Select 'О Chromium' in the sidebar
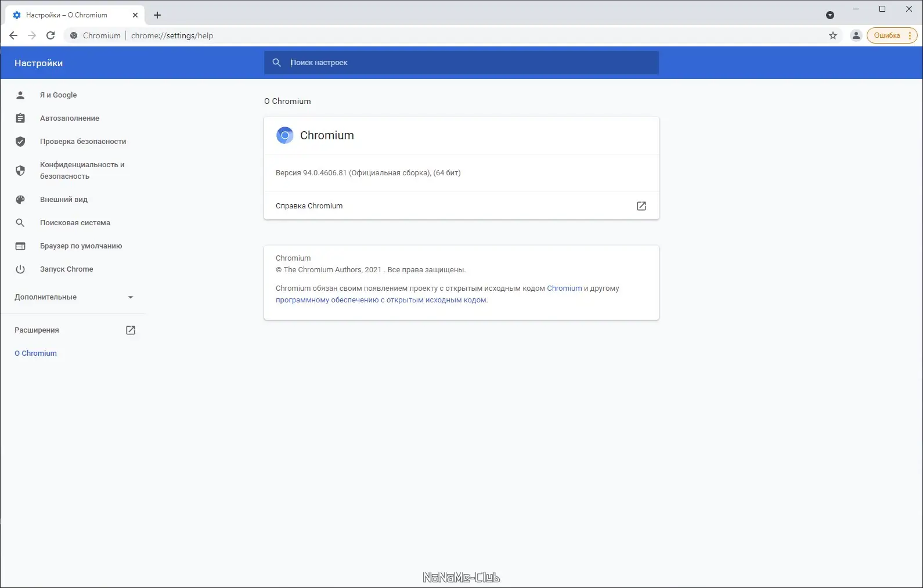 pyautogui.click(x=36, y=353)
